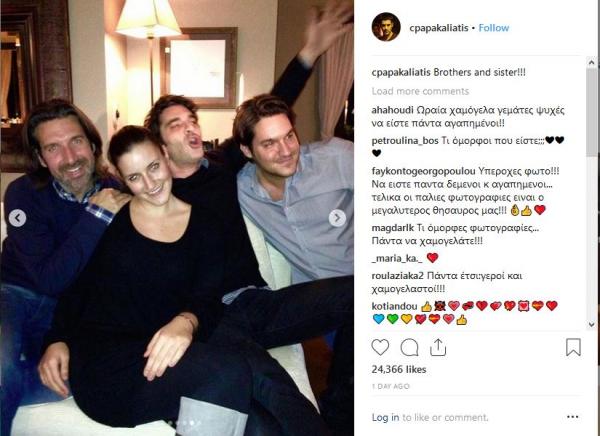The height and width of the screenshot is (436, 600).
Task: Open the 1 DAY AGO timestamp
Action: pos(390,387)
